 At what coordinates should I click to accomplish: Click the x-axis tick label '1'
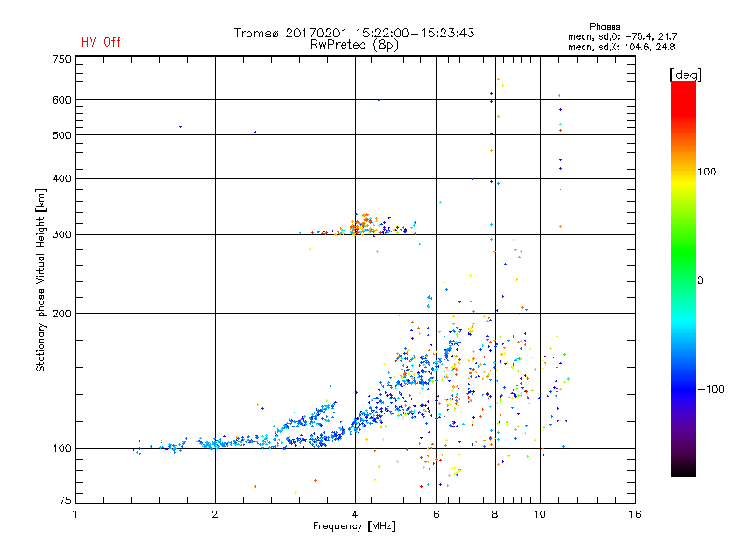75,514
